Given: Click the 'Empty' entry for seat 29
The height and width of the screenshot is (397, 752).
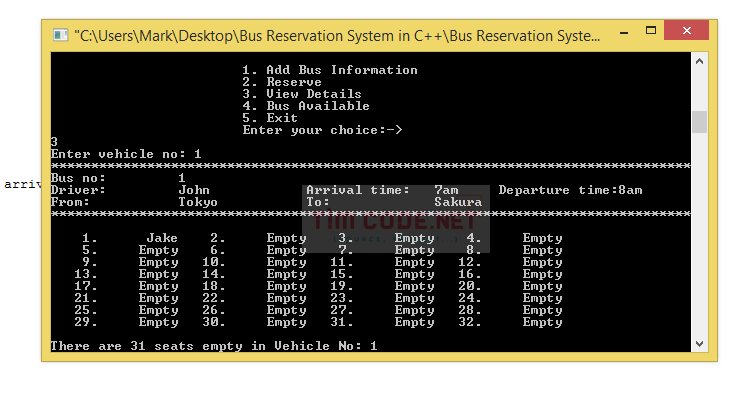Looking at the screenshot, I should pos(158,322).
